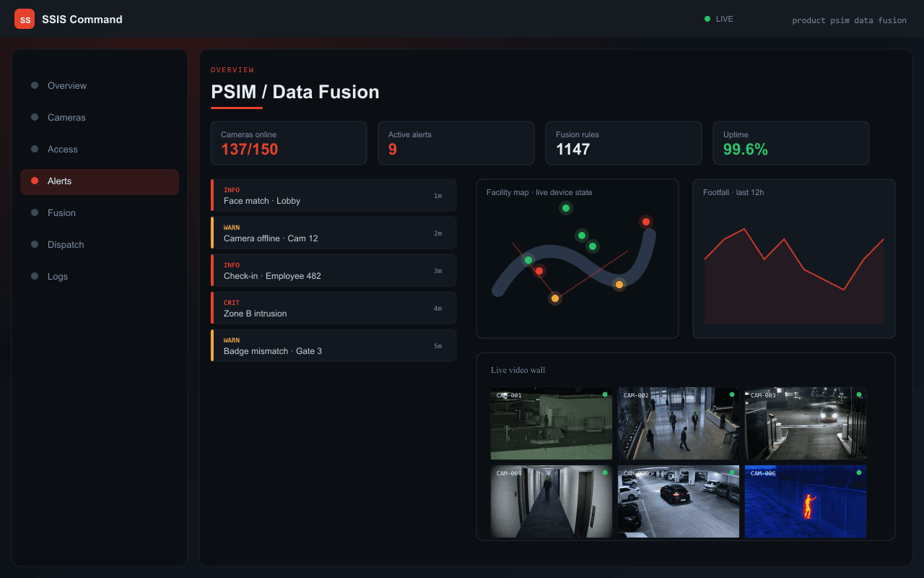
Task: Click the Uptime 99.6% card
Action: (x=791, y=143)
